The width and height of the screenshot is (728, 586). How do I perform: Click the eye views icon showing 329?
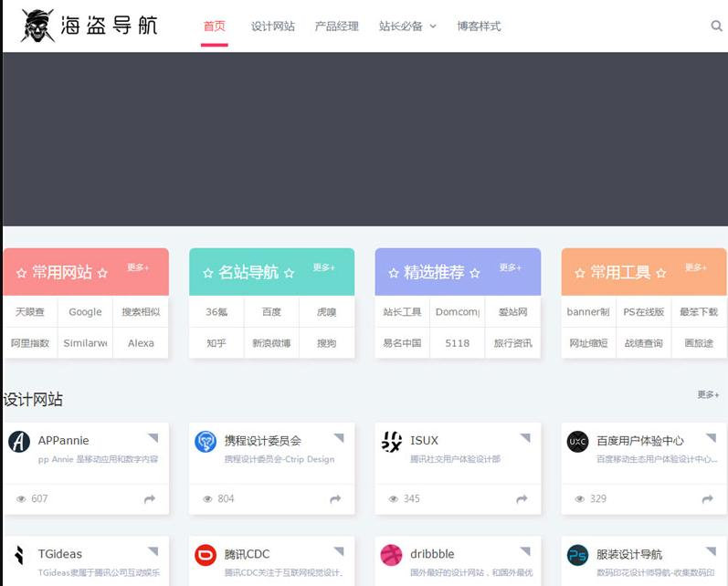pos(579,498)
